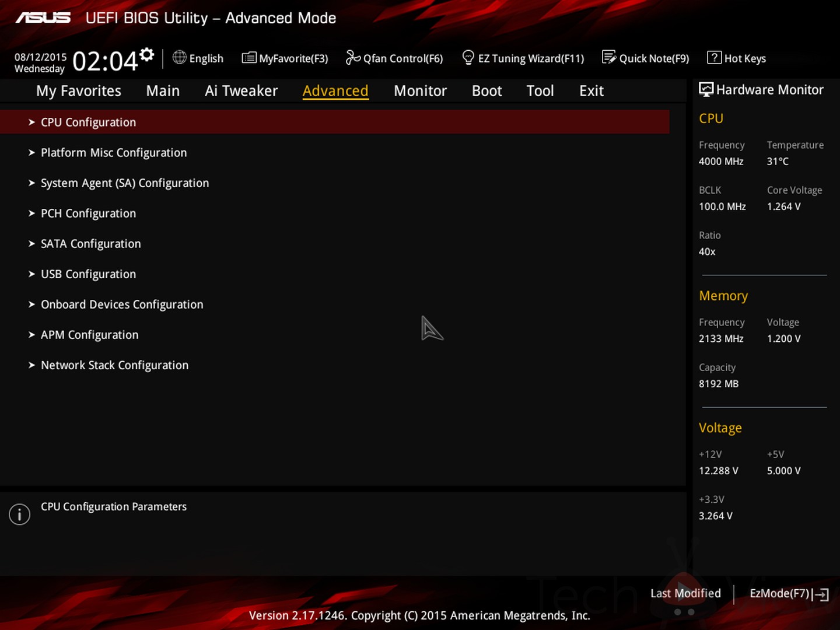Expand System Agent (SA) Configuration arrow
Screen dimensions: 840x630
point(32,183)
